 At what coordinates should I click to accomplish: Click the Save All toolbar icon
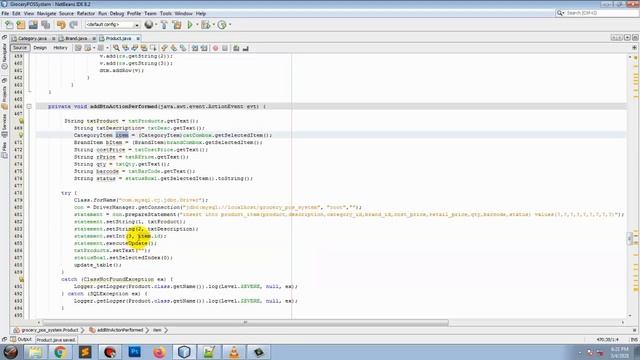[45, 25]
